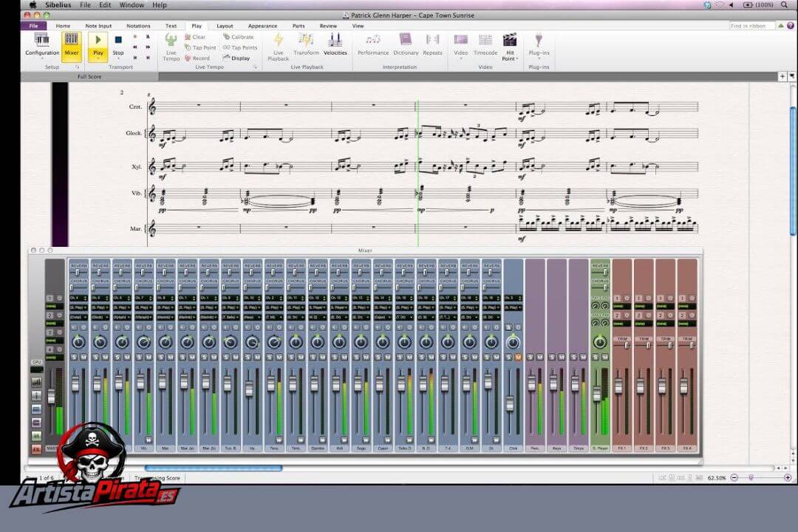
Task: Unmute the Click strip with orange M
Action: pos(518,358)
